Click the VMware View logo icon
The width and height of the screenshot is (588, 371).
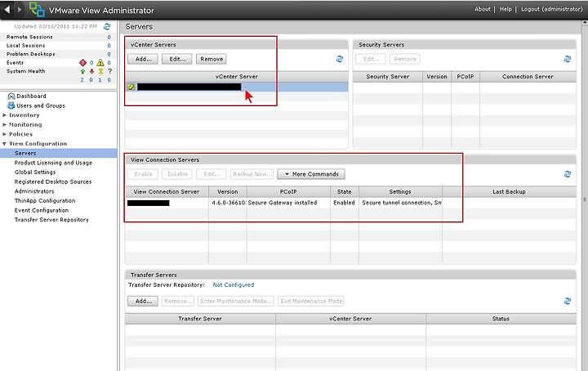point(37,10)
